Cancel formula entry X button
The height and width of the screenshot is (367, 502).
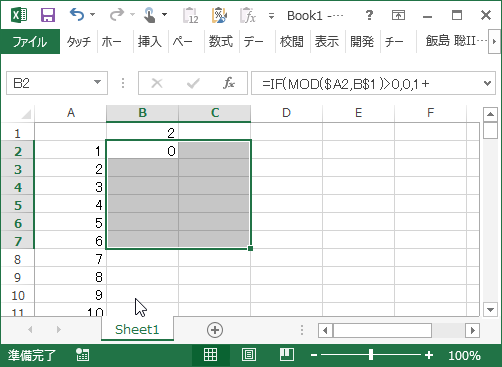click(157, 83)
